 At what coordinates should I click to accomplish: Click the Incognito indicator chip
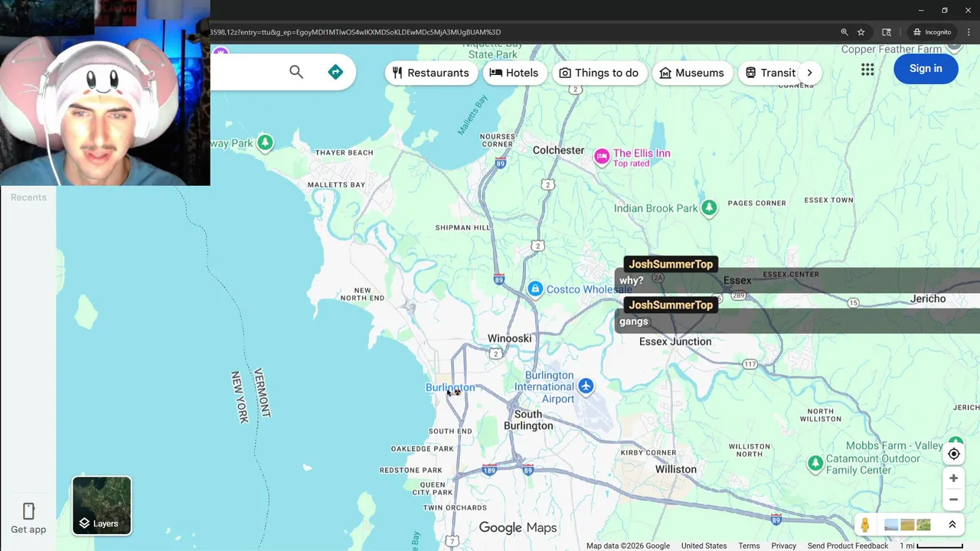coord(932,32)
